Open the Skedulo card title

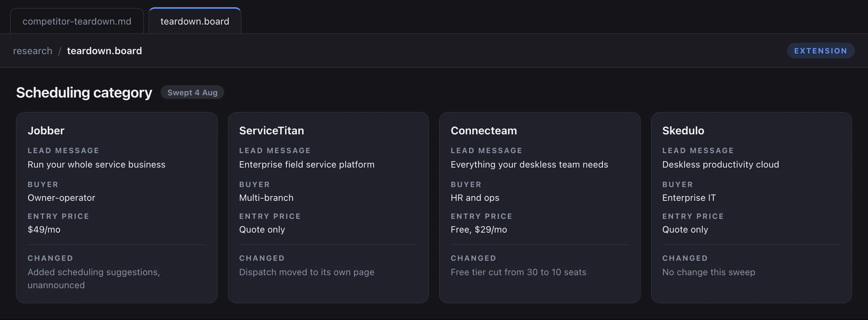(x=683, y=131)
